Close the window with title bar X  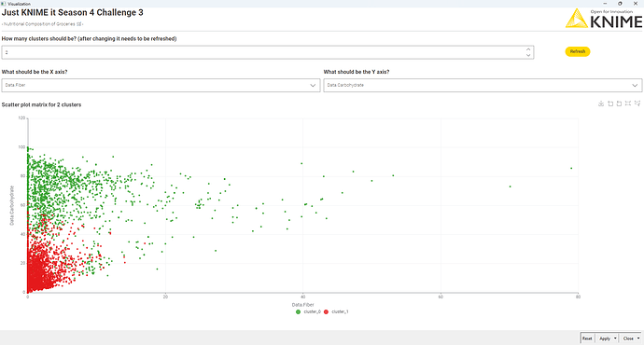click(x=636, y=4)
